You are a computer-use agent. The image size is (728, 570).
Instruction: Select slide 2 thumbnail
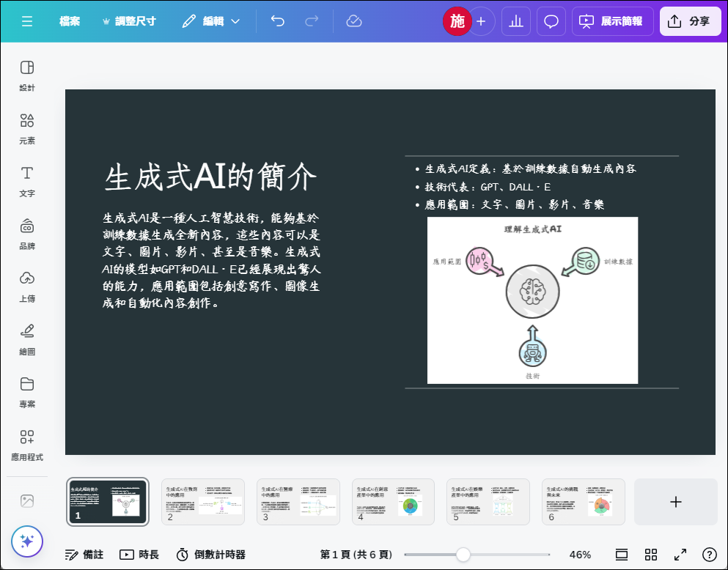[x=203, y=502]
